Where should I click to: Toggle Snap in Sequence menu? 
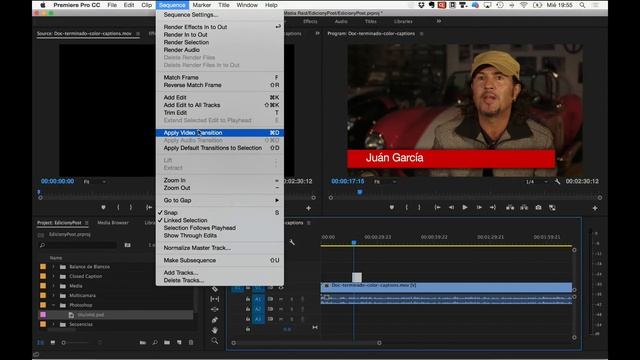[220, 213]
